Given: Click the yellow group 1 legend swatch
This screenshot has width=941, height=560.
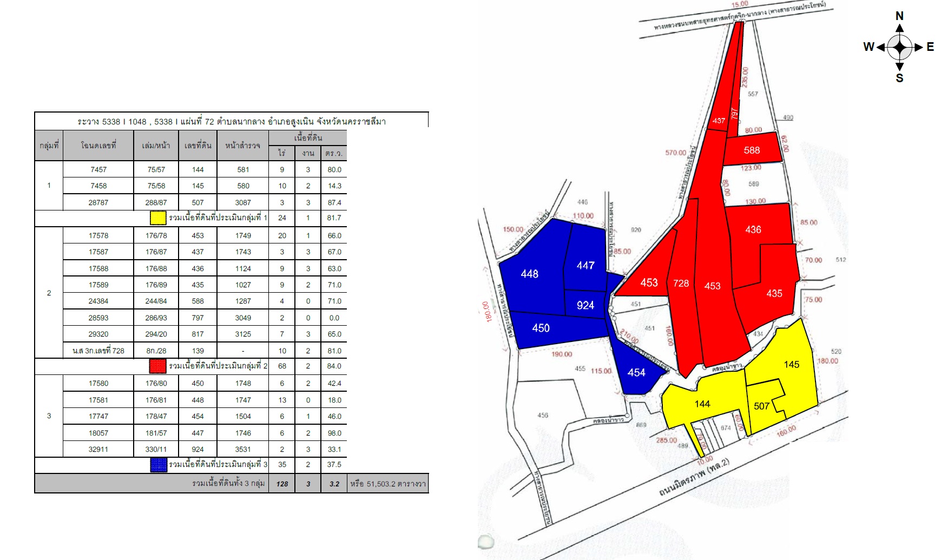Looking at the screenshot, I should (158, 218).
